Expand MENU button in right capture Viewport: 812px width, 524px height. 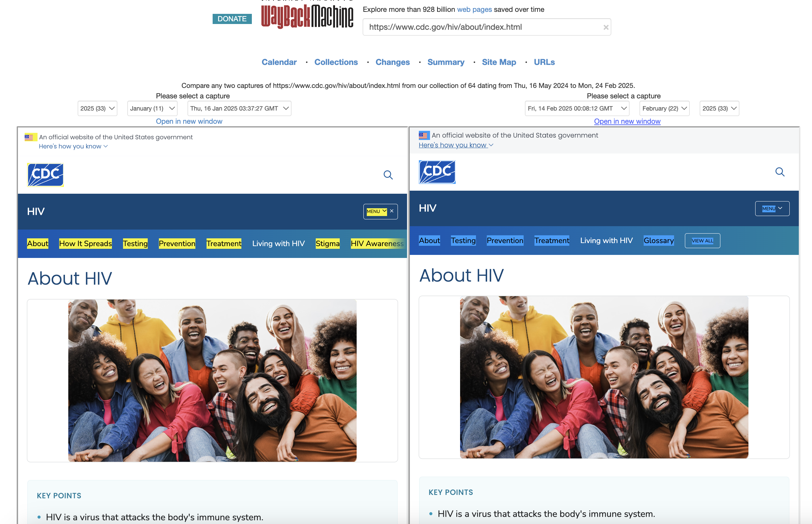[x=772, y=208]
